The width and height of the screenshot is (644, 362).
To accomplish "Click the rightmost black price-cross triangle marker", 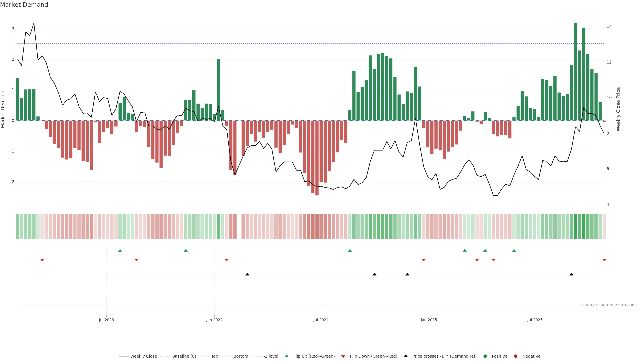I will (571, 274).
